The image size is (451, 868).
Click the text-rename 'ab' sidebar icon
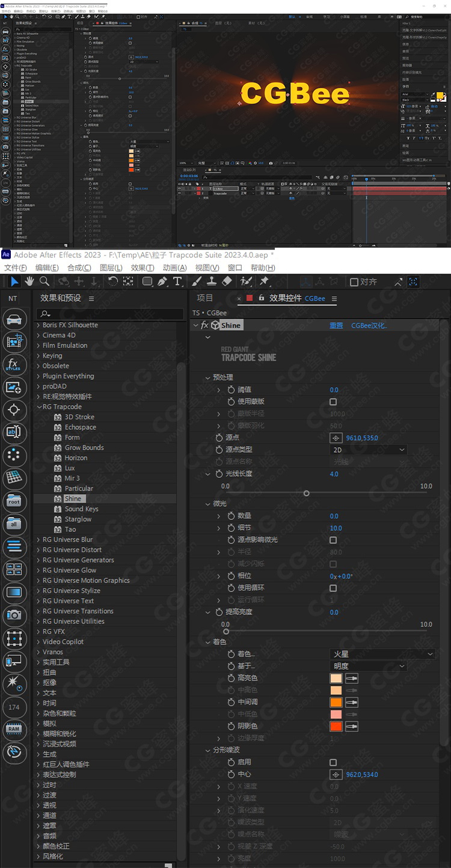coord(14,433)
